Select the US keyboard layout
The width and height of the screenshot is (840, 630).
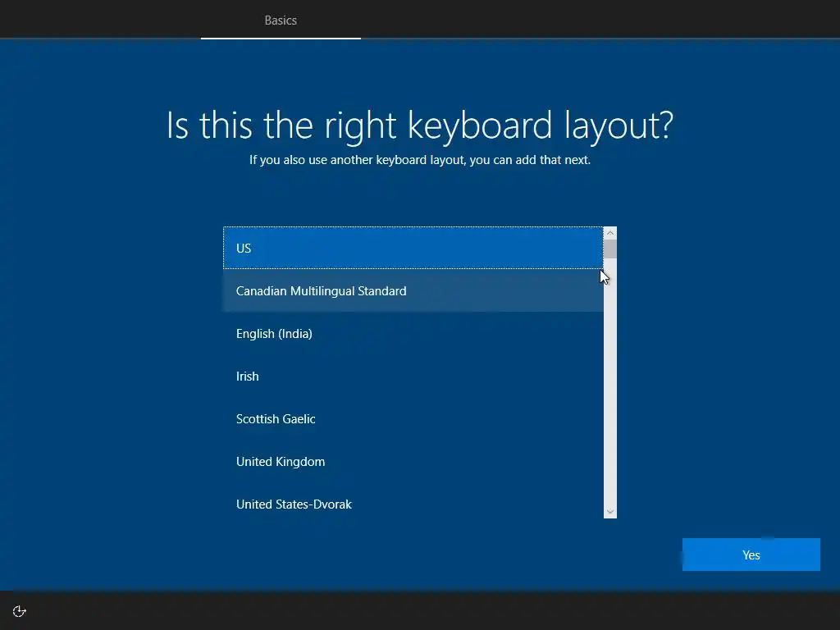tap(413, 248)
